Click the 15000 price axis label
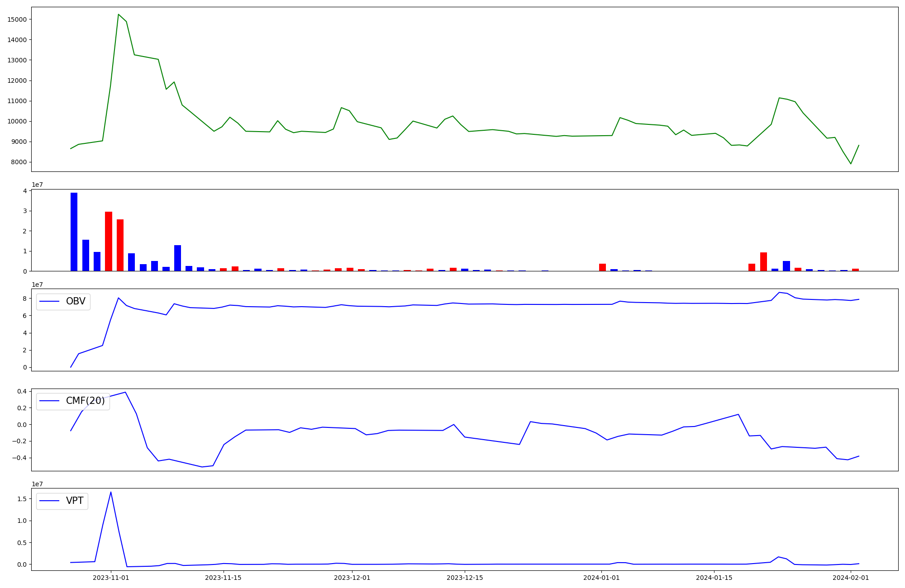 [18, 19]
